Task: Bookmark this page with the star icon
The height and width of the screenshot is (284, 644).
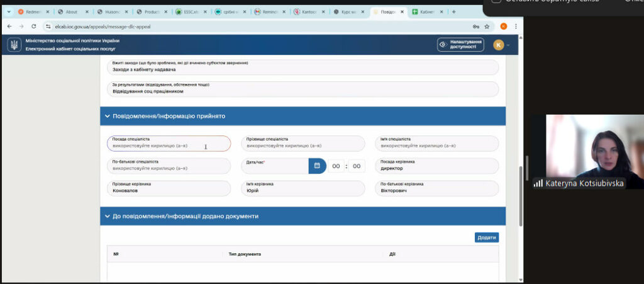Action: (487, 26)
